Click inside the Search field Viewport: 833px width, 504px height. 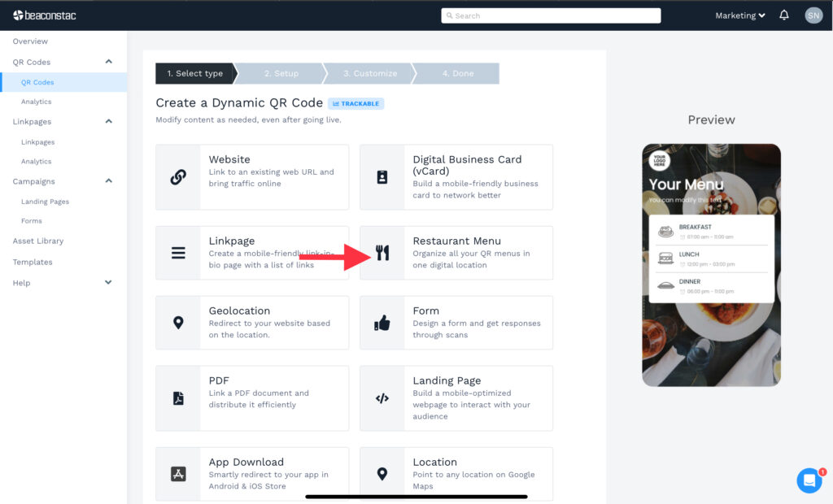pyautogui.click(x=551, y=15)
